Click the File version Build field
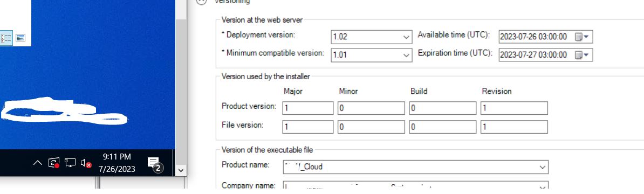Viewport: 644px width, 194px height. click(x=443, y=127)
